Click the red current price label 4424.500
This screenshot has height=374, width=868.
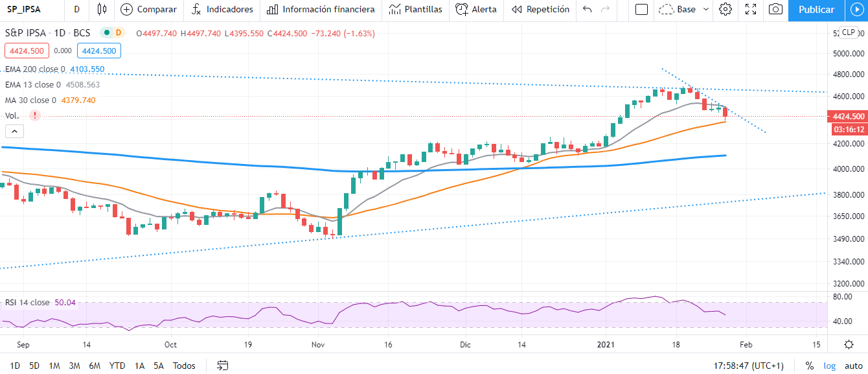coord(849,117)
